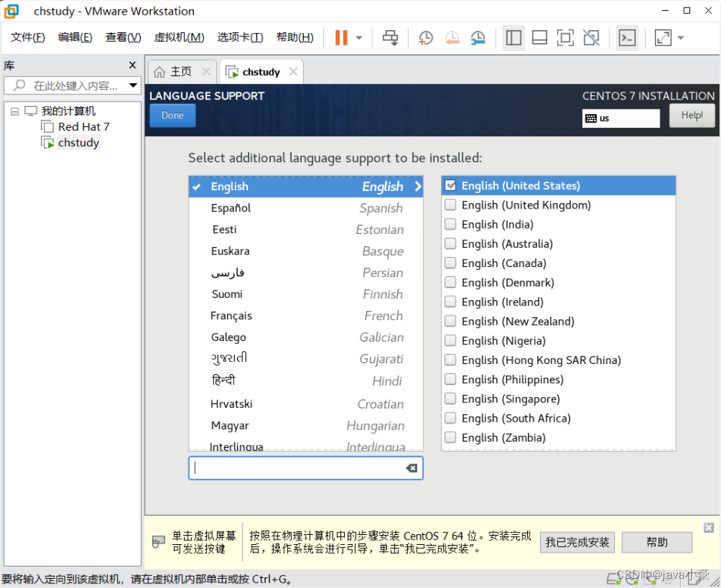Open the 查看(V) menu
Screen dimensions: 721x588
click(x=123, y=37)
